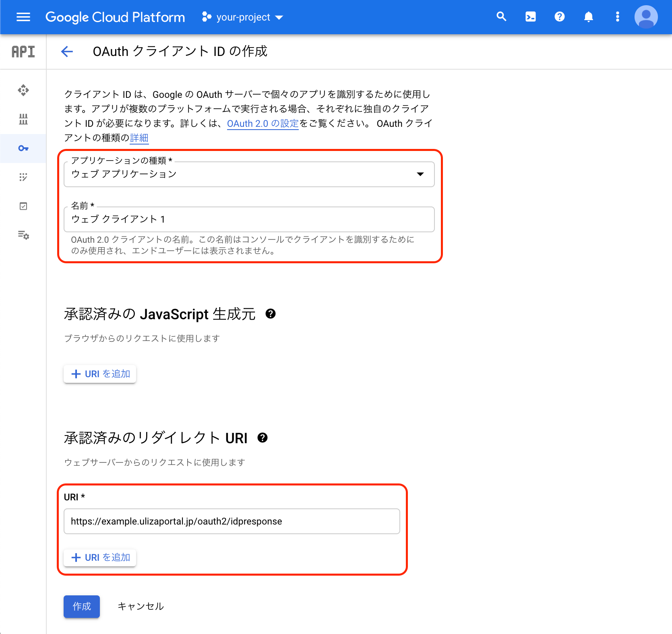This screenshot has height=634, width=672.
Task: Expand the アプリケーションの種類 dropdown
Action: click(x=249, y=174)
